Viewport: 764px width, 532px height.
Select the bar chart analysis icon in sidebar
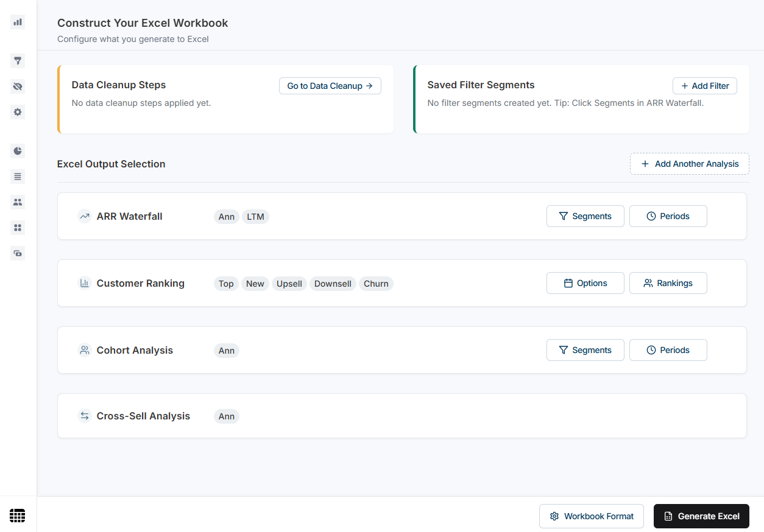point(17,22)
